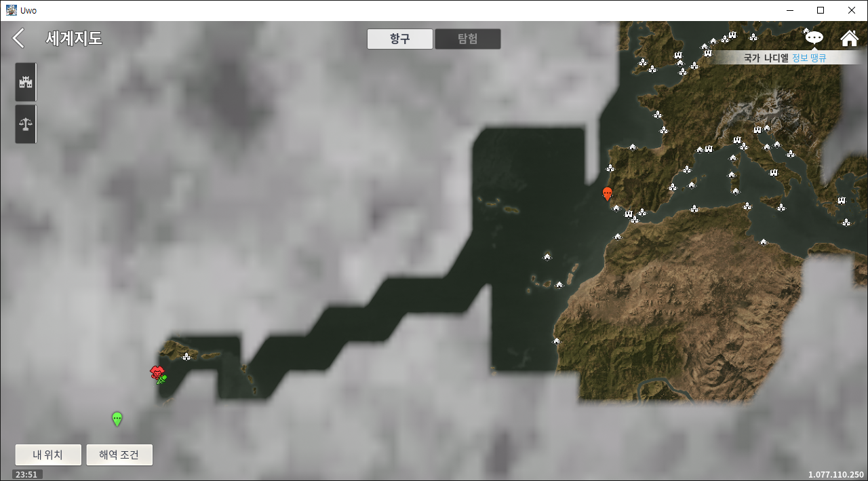Image resolution: width=868 pixels, height=481 pixels.
Task: Maximize the Uwo window
Action: (821, 10)
